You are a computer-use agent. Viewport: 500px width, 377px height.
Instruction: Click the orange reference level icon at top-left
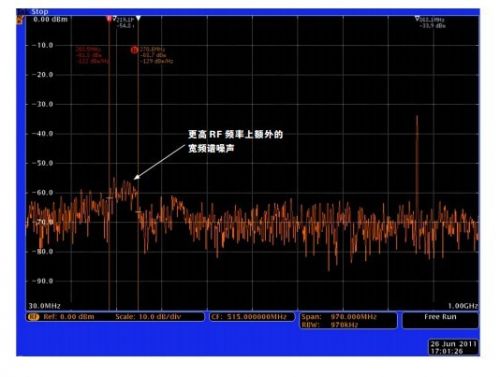tap(20, 20)
